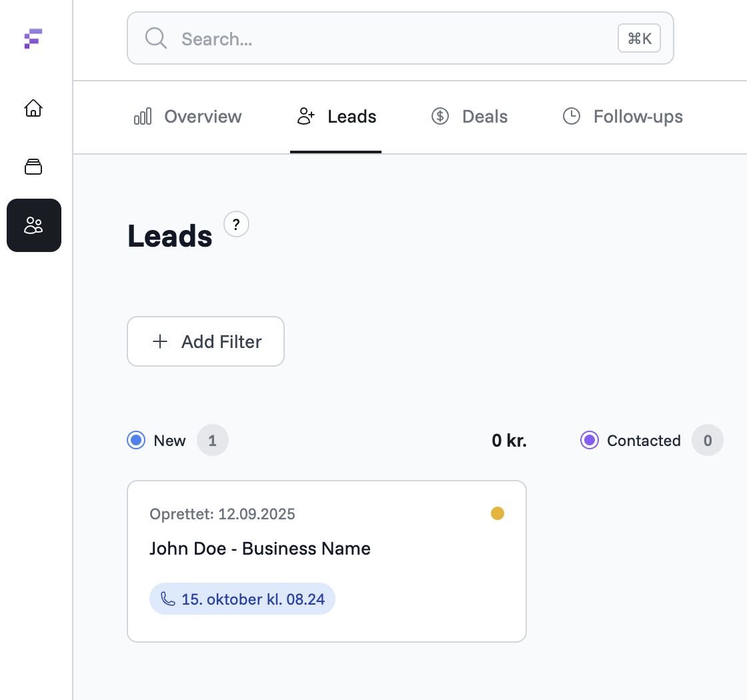This screenshot has height=700, width=747.
Task: Click the Add Filter button
Action: (205, 341)
